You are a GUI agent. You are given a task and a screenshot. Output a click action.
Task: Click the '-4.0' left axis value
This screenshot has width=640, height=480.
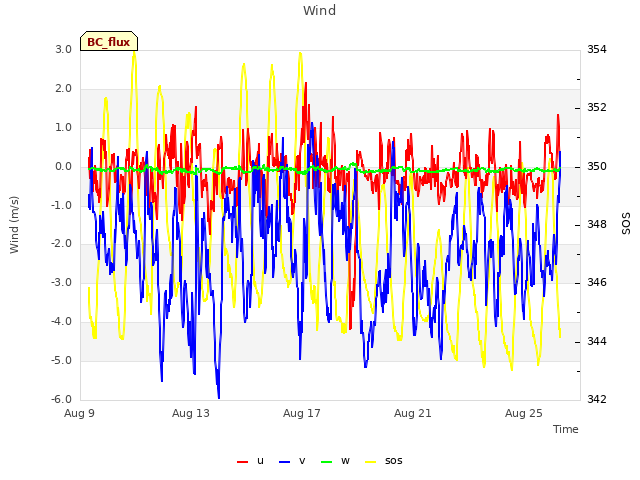(x=62, y=322)
